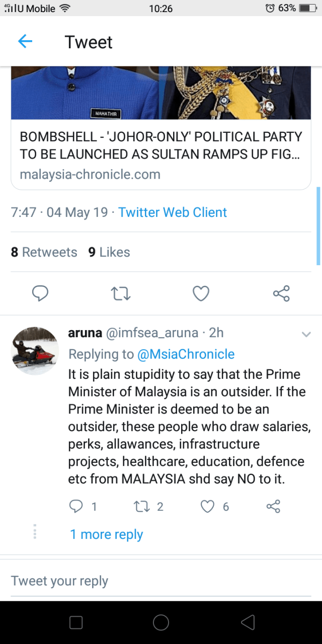This screenshot has height=644, width=322.
Task: Like aruna's reply
Action: pos(208,506)
